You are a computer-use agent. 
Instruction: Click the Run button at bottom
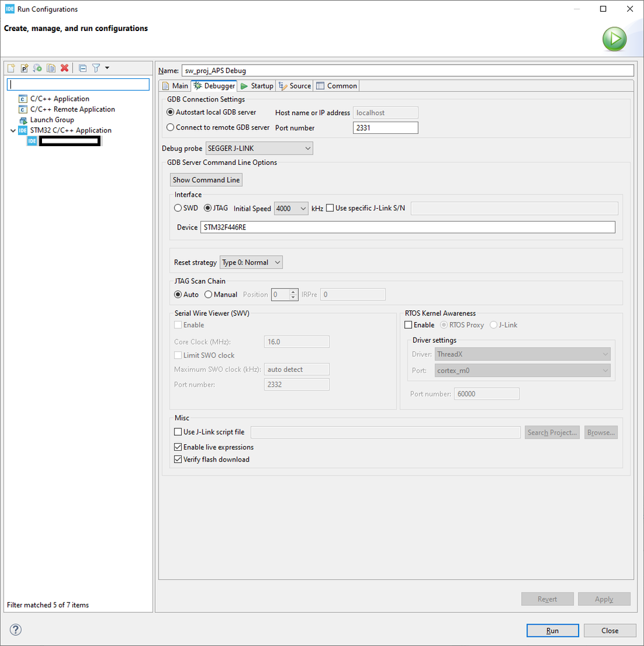553,630
